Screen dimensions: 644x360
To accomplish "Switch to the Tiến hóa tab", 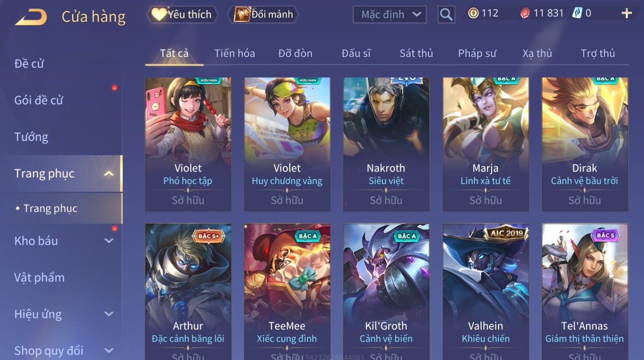I will pos(234,53).
